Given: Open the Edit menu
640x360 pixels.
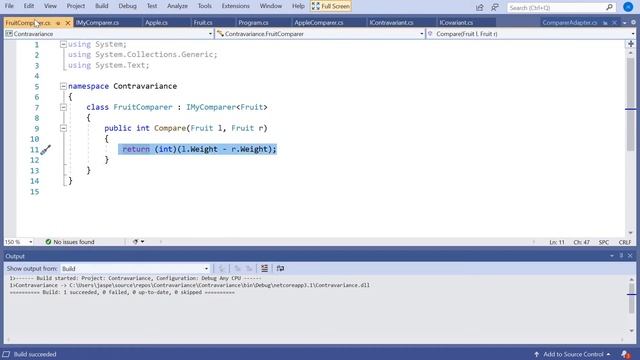Looking at the screenshot, I should click(x=29, y=6).
